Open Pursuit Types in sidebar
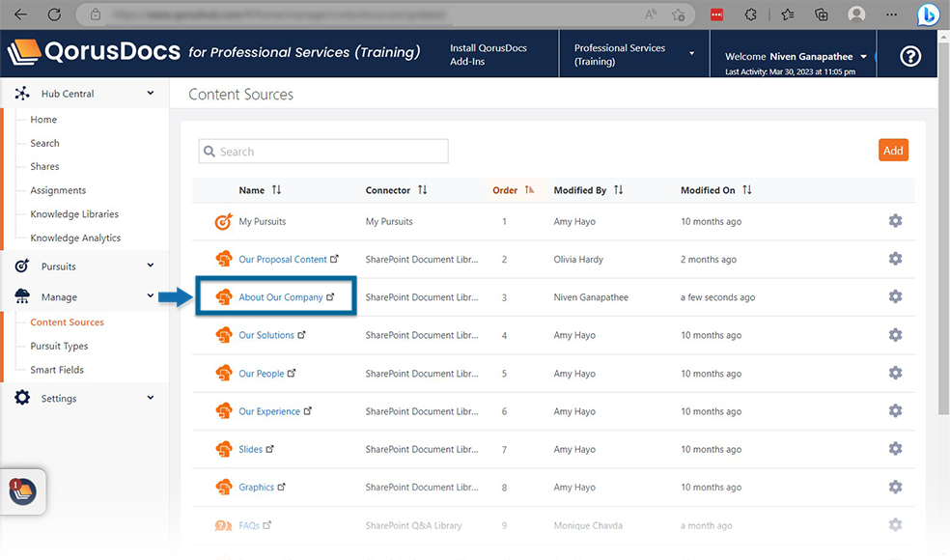 pyautogui.click(x=60, y=346)
